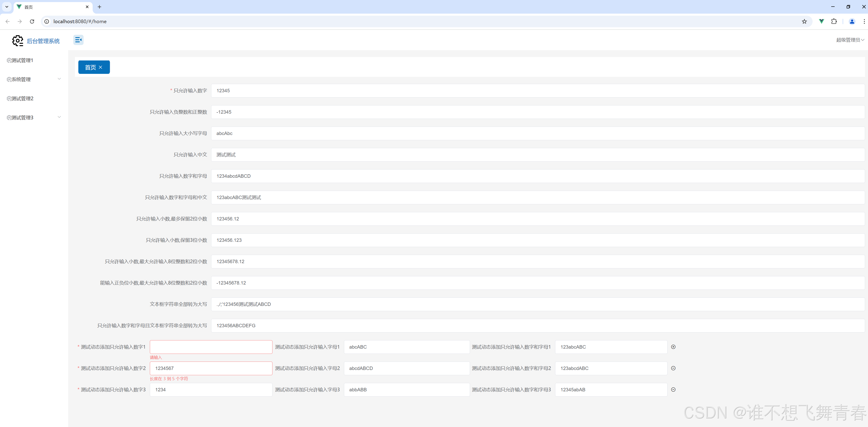The width and height of the screenshot is (868, 427).
Task: Open the Chrome profile avatar
Action: click(x=852, y=21)
